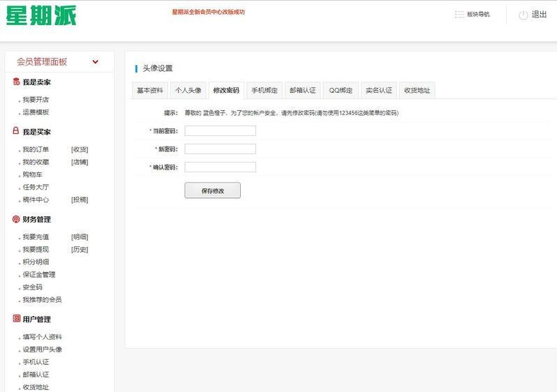Open the 版块导航 list icon

[459, 15]
